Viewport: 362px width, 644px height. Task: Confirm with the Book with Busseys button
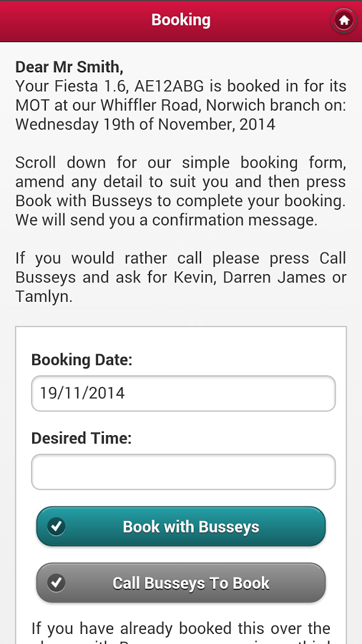pos(181,526)
